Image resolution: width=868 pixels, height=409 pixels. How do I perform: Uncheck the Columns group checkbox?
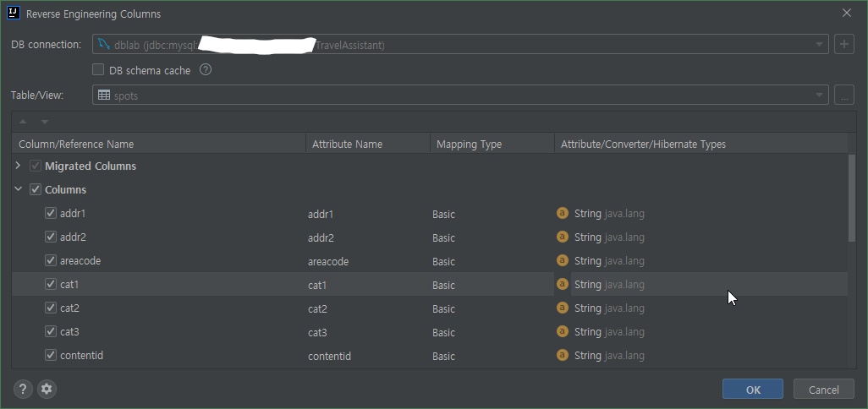coord(36,190)
